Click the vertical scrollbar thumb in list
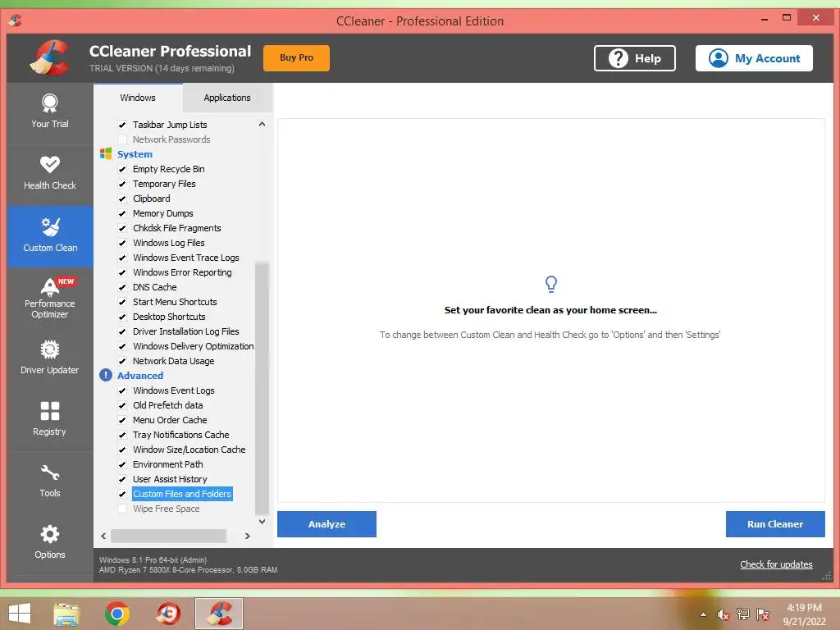The height and width of the screenshot is (630, 840). (262, 388)
